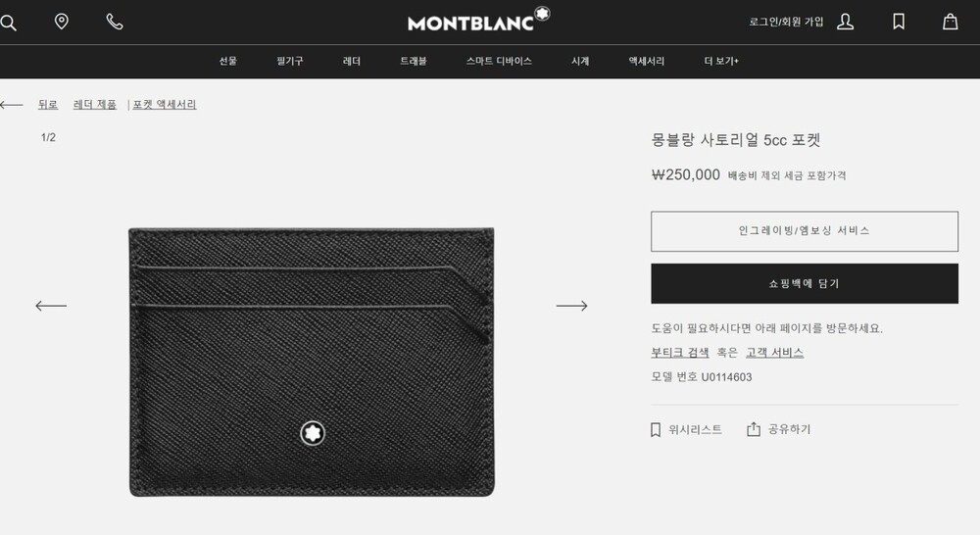Image resolution: width=980 pixels, height=535 pixels.
Task: Click the store locator pin icon
Action: tap(61, 22)
